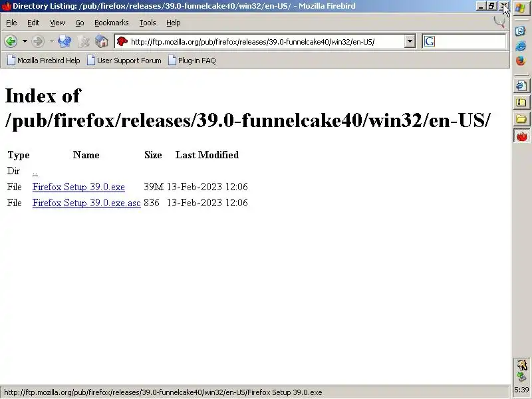Open the File menu
Image resolution: width=532 pixels, height=399 pixels.
[x=11, y=23]
